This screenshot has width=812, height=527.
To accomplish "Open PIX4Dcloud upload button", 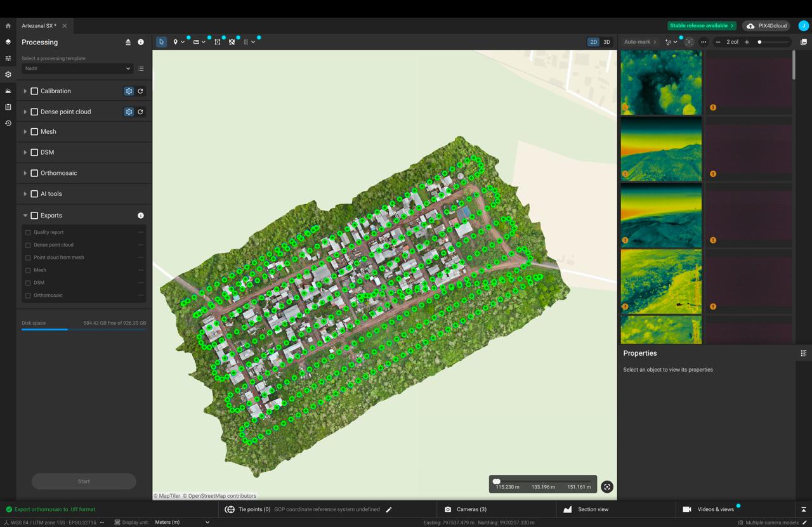I will 766,26.
